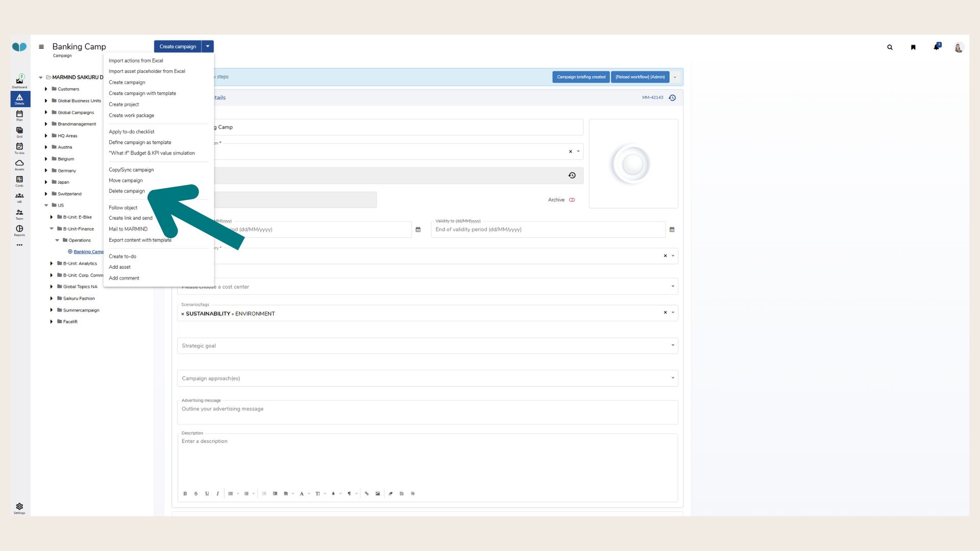Viewport: 980px width, 551px height.
Task: Open the search magnifier icon
Action: click(890, 47)
